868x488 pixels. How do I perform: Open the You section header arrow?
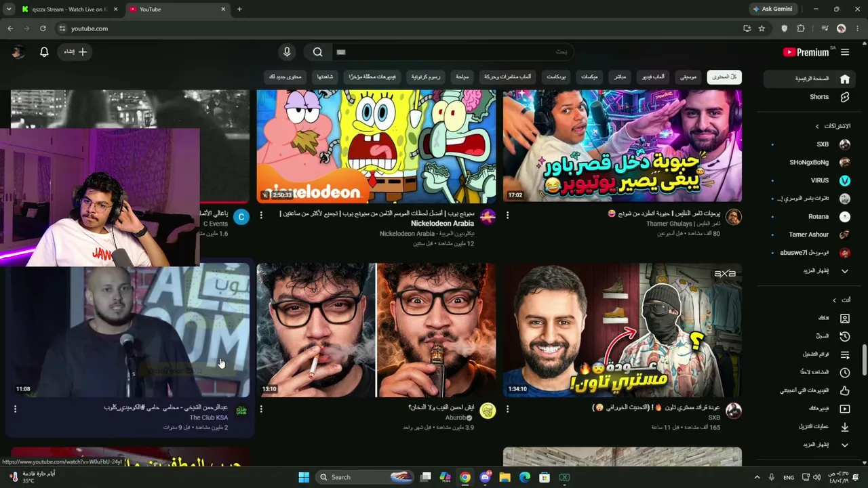(834, 300)
